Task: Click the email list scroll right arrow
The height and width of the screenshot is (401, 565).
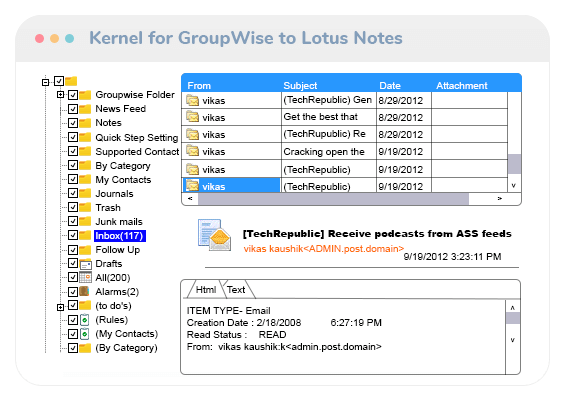Action: (500, 199)
